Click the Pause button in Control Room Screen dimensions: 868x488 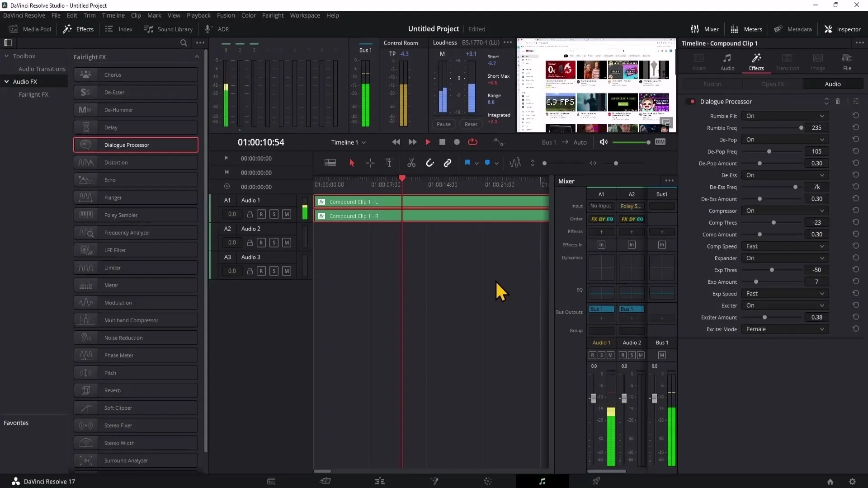443,123
